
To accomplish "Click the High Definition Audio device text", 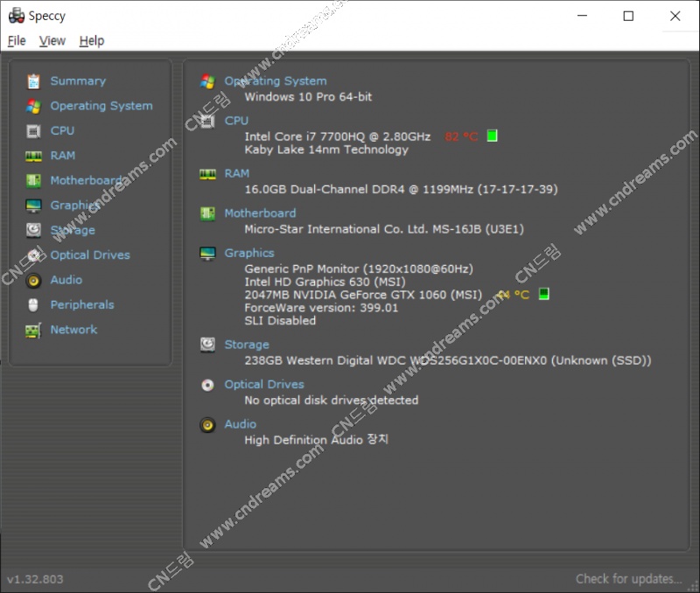I will coord(317,440).
